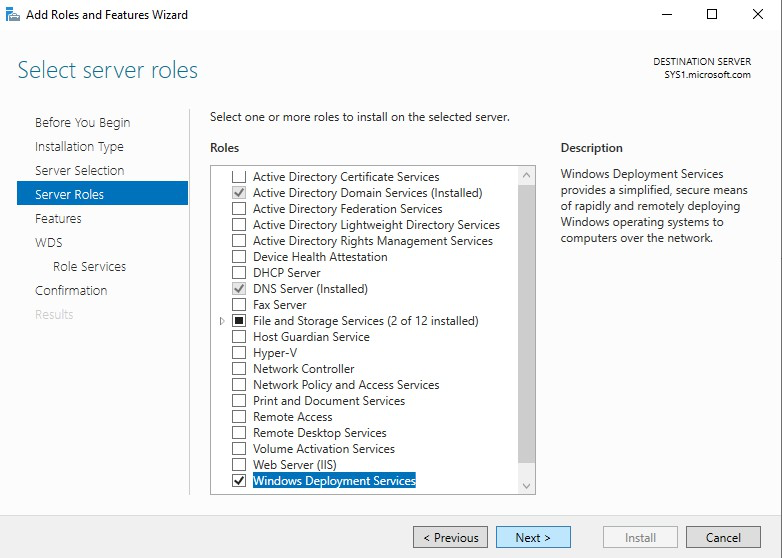
Task: Click the roles list scroll-up arrow
Action: [526, 176]
